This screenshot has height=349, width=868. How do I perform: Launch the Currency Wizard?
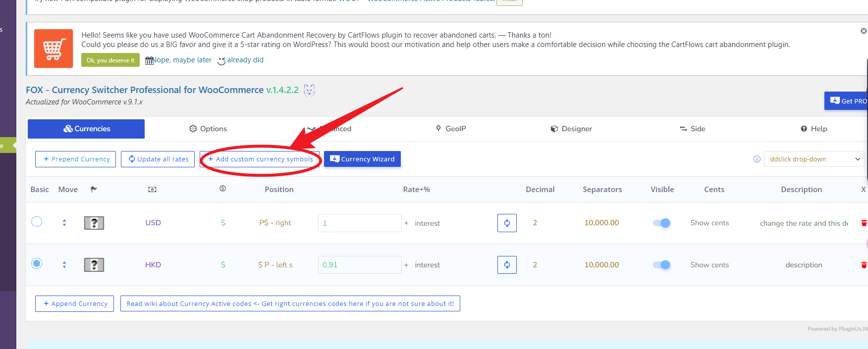click(x=362, y=159)
